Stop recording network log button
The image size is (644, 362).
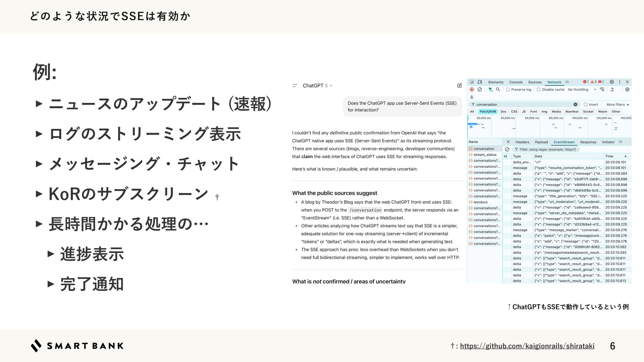(472, 89)
